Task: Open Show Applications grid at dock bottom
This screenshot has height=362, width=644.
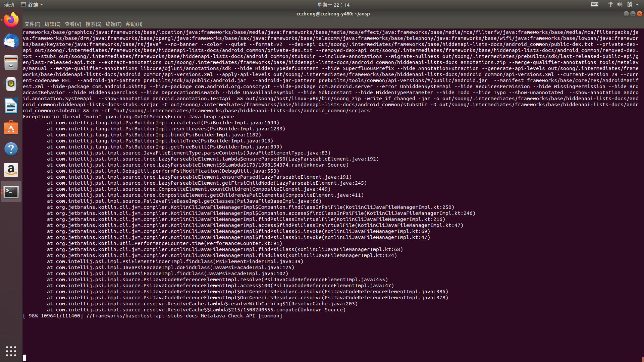Action: tap(11, 351)
